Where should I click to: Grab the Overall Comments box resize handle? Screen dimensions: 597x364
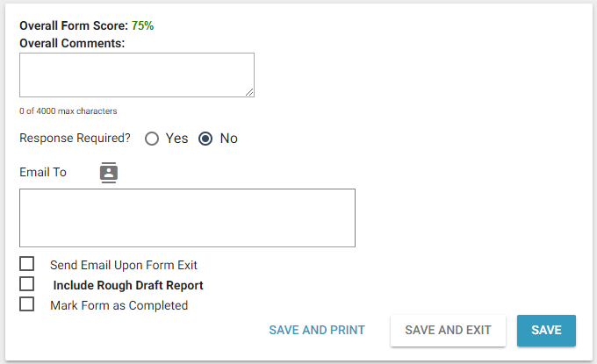pyautogui.click(x=250, y=92)
